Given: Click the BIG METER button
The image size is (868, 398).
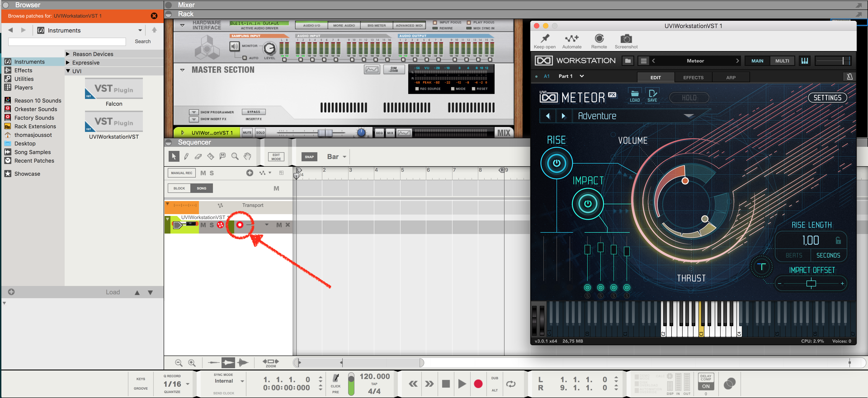Looking at the screenshot, I should [x=376, y=26].
